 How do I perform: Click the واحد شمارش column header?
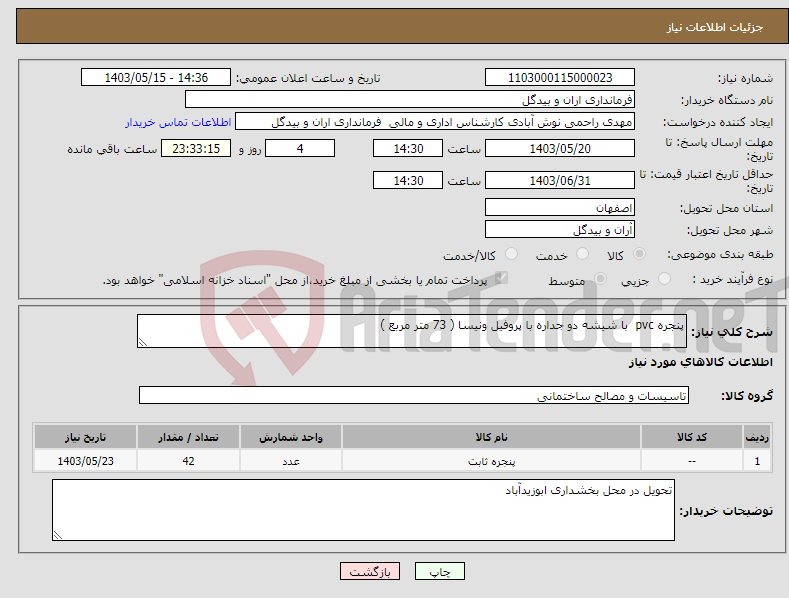tap(291, 437)
